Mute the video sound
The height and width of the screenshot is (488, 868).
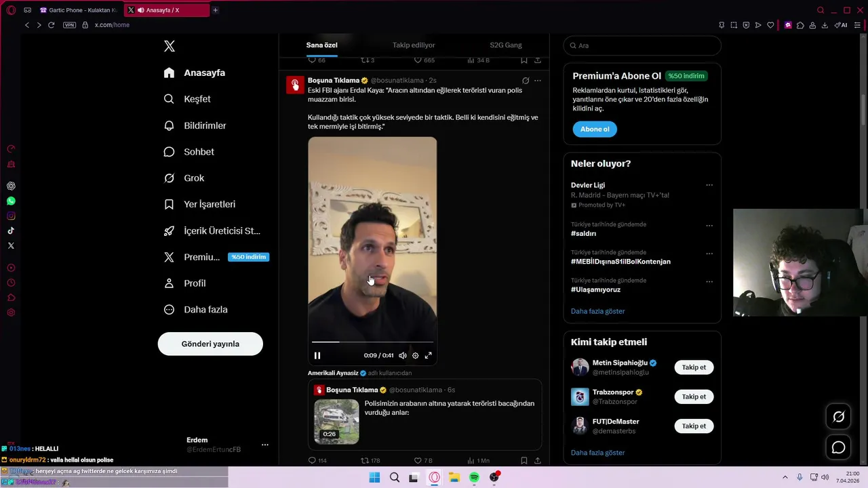click(403, 355)
